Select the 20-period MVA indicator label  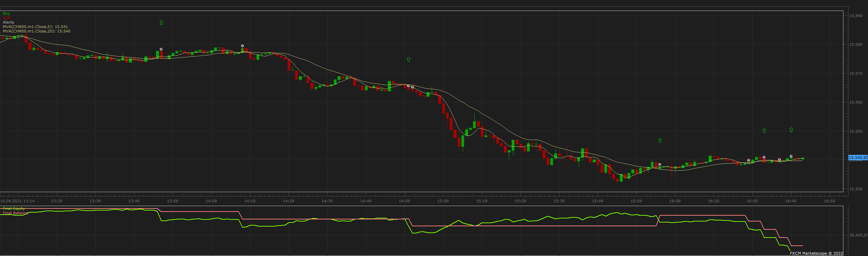click(37, 31)
